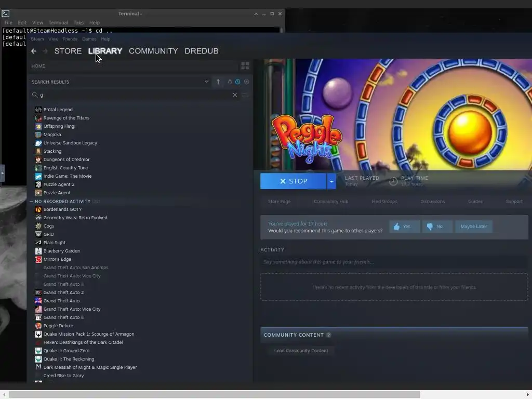532x399 pixels.
Task: Recommend the game with thumbs-up Yes
Action: tap(405, 227)
